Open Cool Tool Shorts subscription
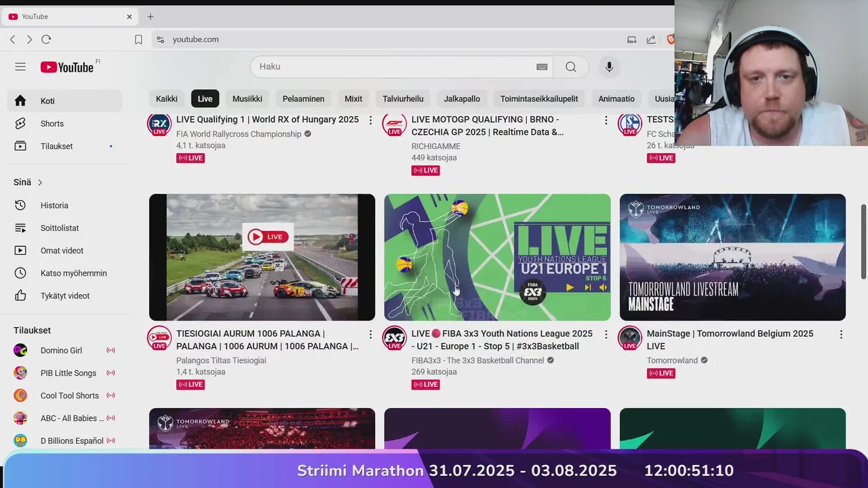 [64, 396]
